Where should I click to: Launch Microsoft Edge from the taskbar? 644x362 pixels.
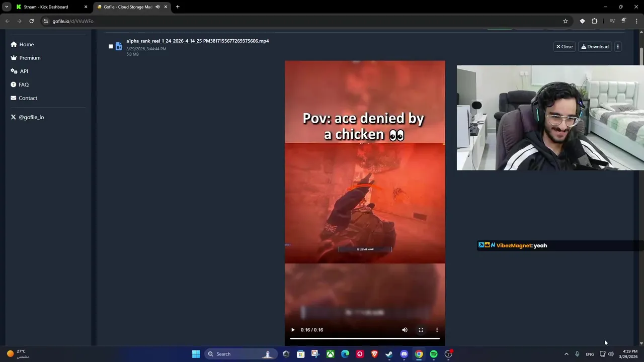(x=345, y=354)
